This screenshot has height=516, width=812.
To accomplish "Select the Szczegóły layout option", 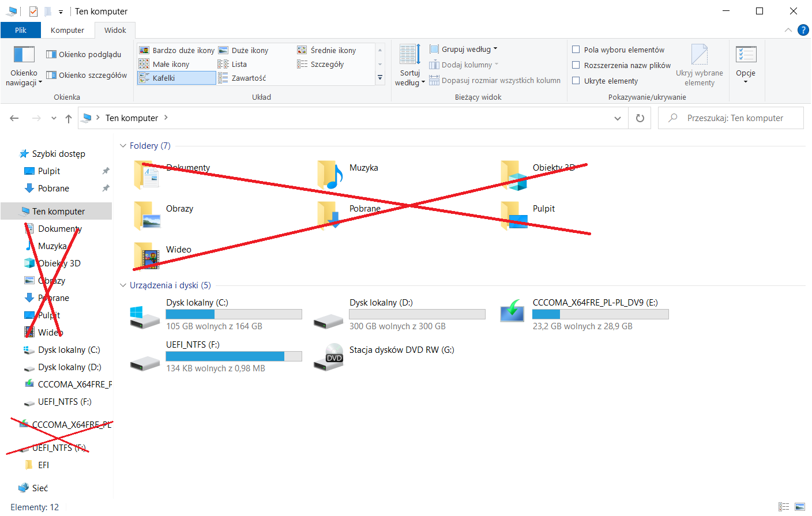I will [x=326, y=64].
